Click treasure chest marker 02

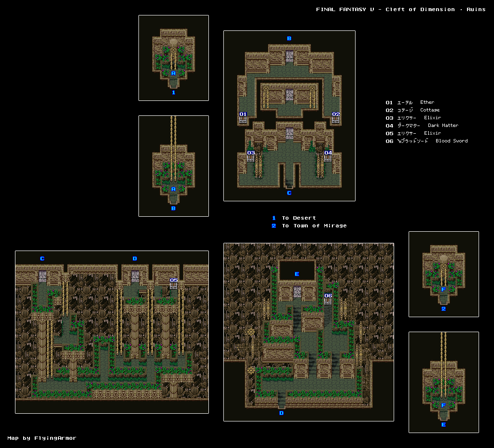coord(336,117)
